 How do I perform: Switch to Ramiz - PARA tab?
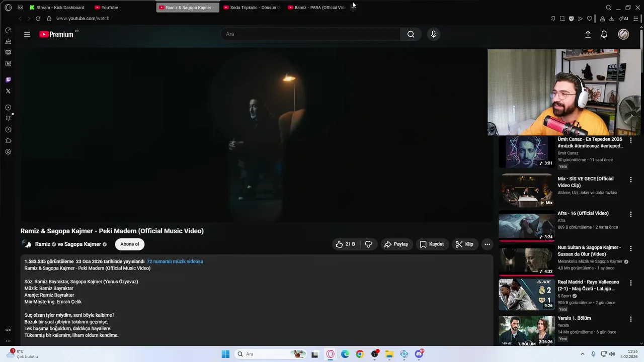(x=316, y=8)
